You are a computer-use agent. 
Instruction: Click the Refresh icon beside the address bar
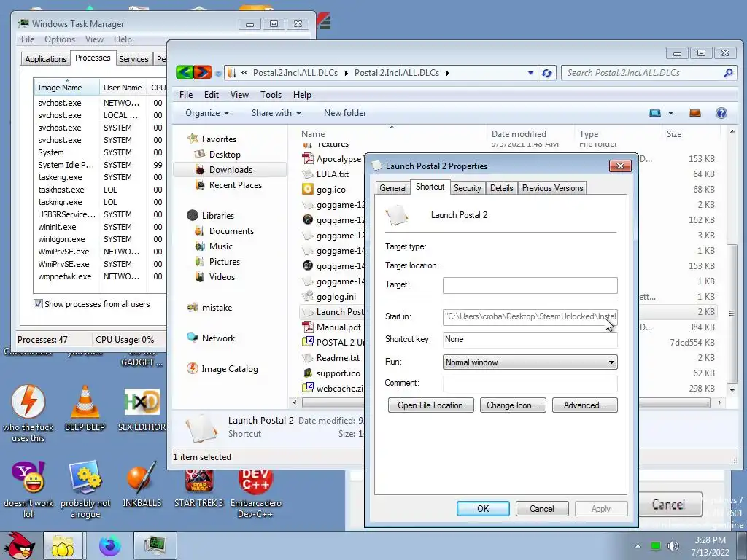pos(547,73)
